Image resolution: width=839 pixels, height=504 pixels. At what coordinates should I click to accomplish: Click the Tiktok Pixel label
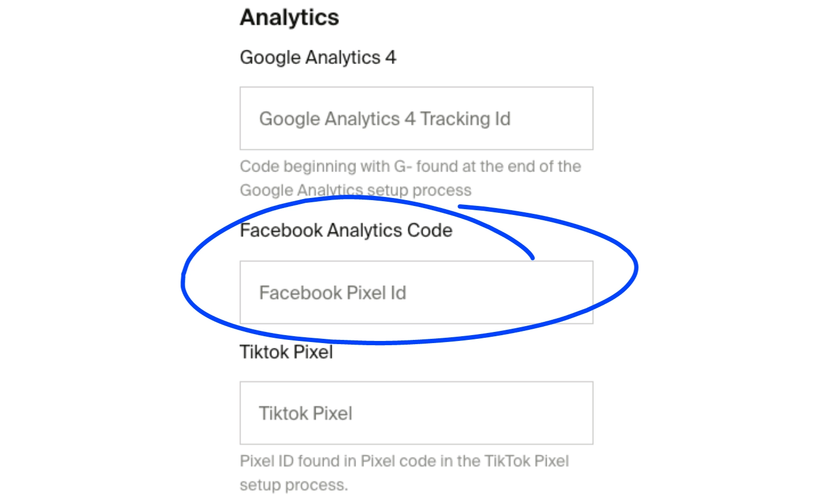point(286,352)
